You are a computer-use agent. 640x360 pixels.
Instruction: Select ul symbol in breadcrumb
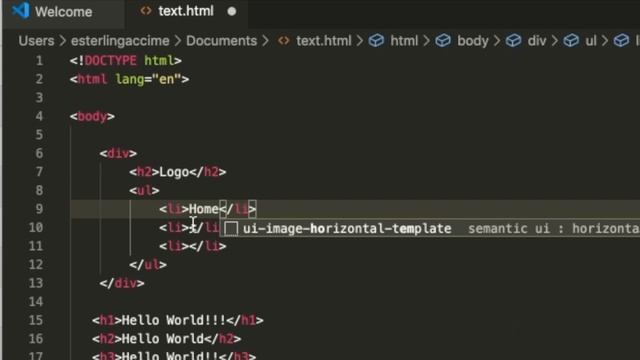[591, 41]
